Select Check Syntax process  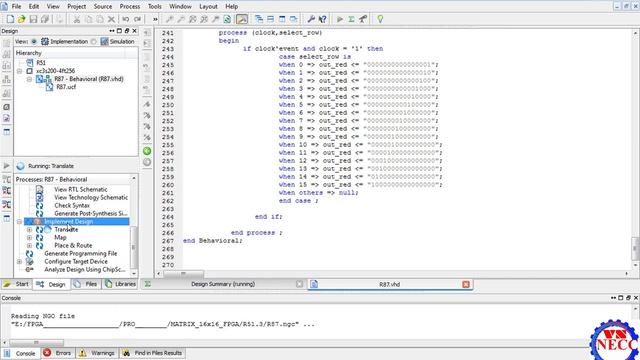[72, 206]
